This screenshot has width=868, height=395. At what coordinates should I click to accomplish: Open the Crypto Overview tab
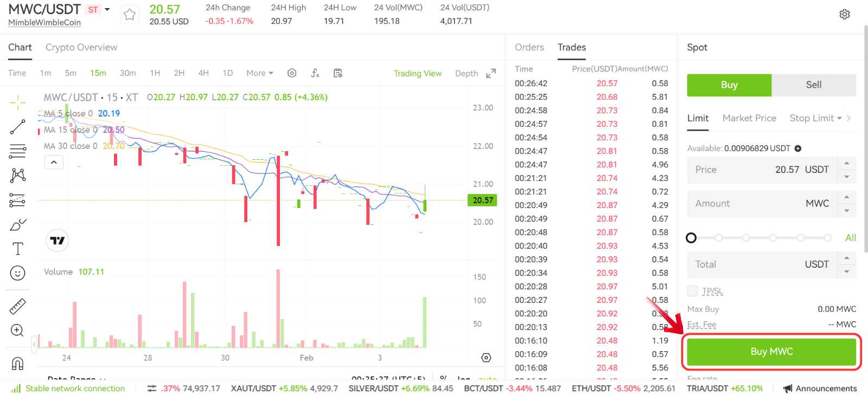point(81,48)
